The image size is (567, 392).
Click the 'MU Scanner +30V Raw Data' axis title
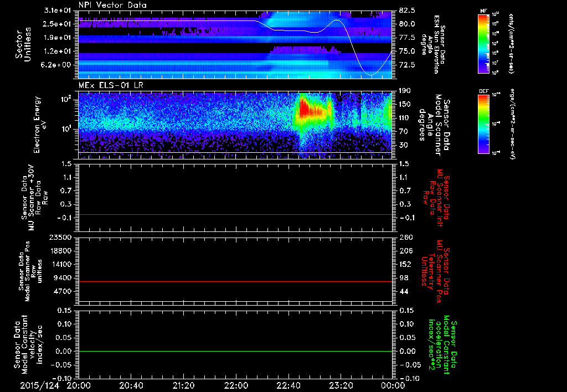34,198
